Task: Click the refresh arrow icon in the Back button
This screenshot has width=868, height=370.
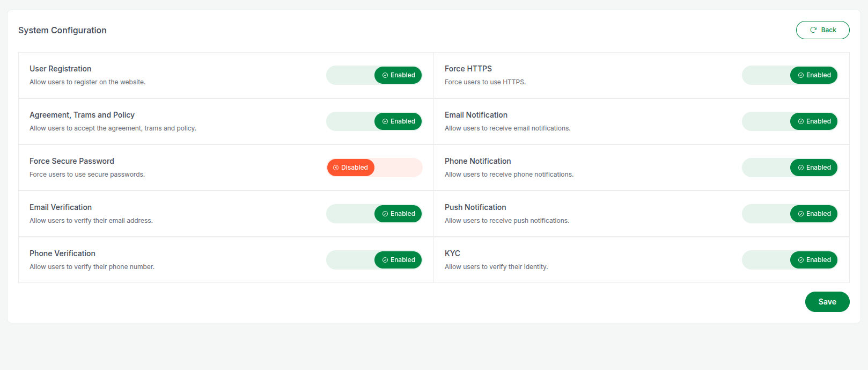Action: click(x=813, y=30)
